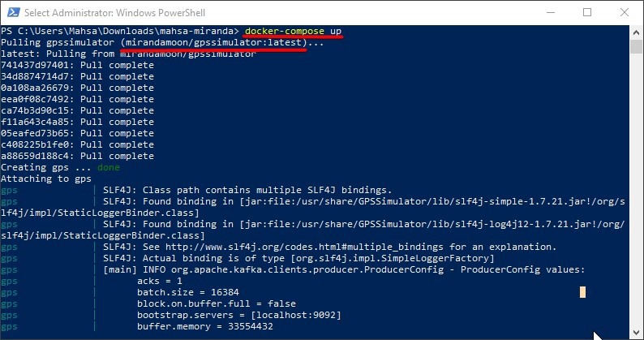Click the 'mirandamoon/gpssimulator:latest' image name
This screenshot has height=340, width=644.
[x=216, y=43]
